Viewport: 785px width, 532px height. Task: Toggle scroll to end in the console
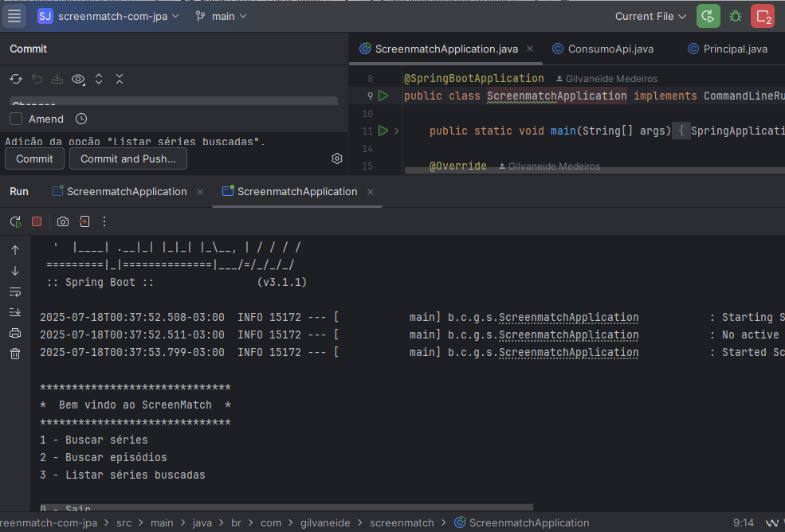point(15,312)
